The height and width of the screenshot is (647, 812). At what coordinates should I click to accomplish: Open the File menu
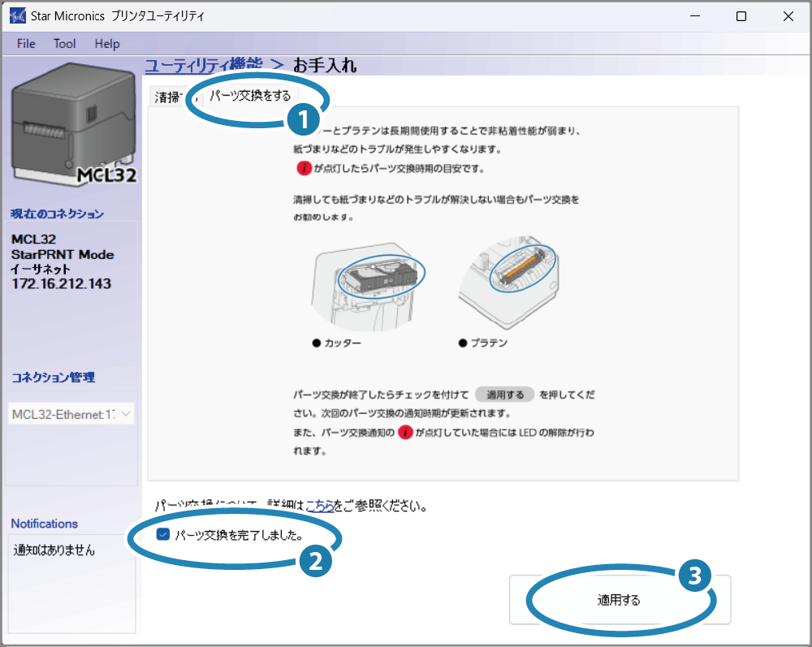pyautogui.click(x=26, y=44)
